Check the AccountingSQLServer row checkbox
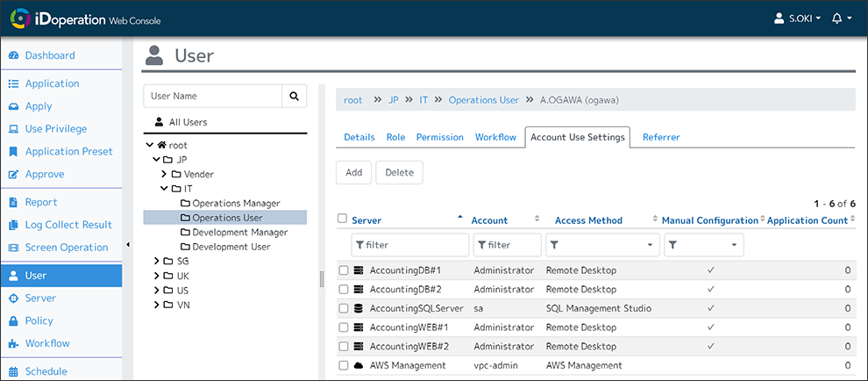This screenshot has height=381, width=868. coord(344,308)
